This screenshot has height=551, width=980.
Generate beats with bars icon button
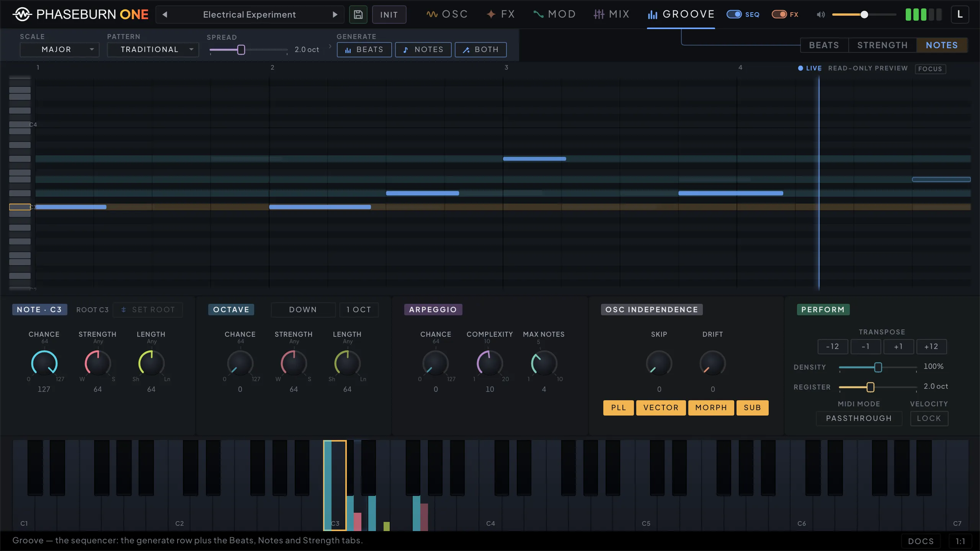pyautogui.click(x=364, y=50)
